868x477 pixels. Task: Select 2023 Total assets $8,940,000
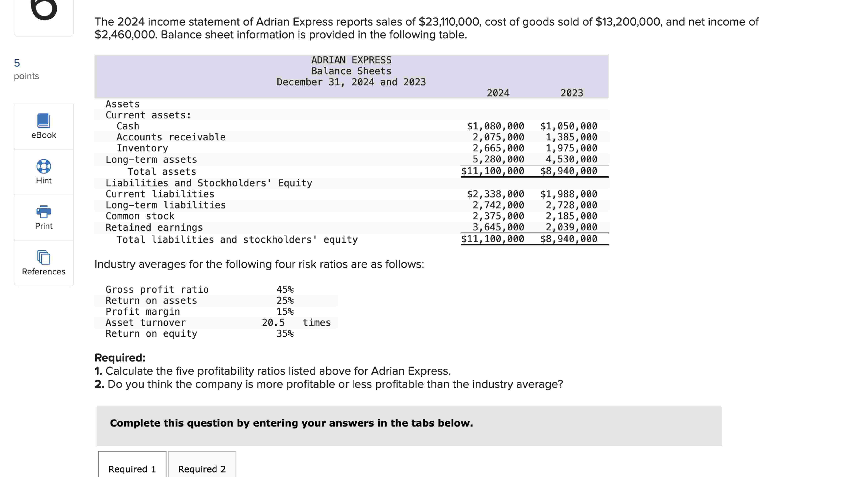tap(569, 171)
